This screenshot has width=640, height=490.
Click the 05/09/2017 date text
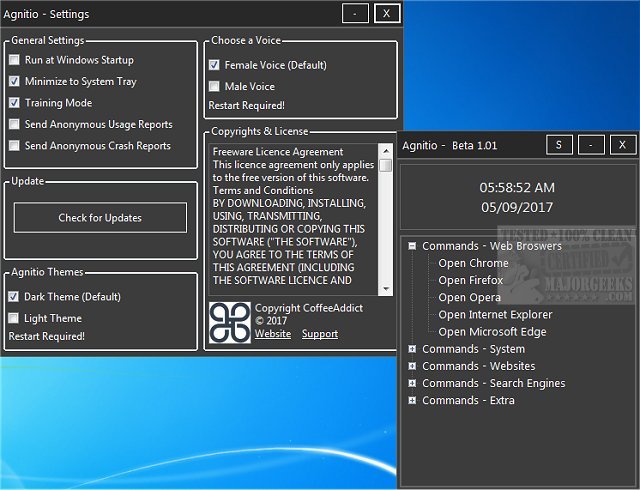pos(517,207)
